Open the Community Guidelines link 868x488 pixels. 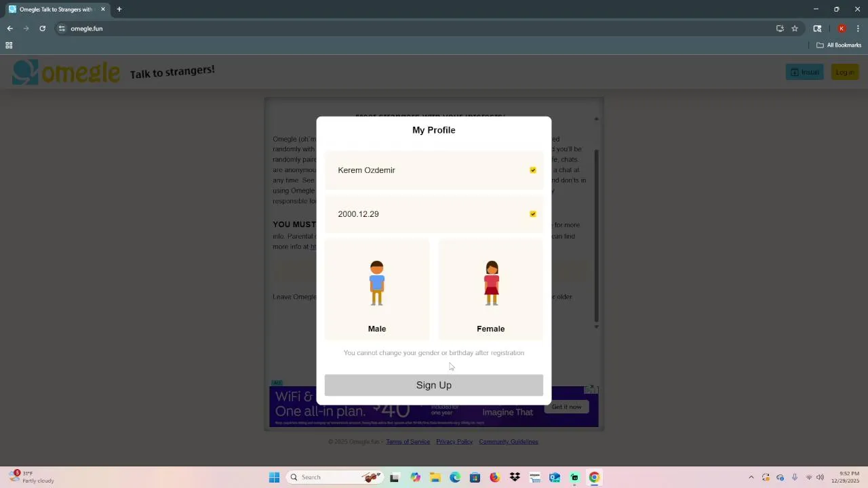(x=509, y=442)
